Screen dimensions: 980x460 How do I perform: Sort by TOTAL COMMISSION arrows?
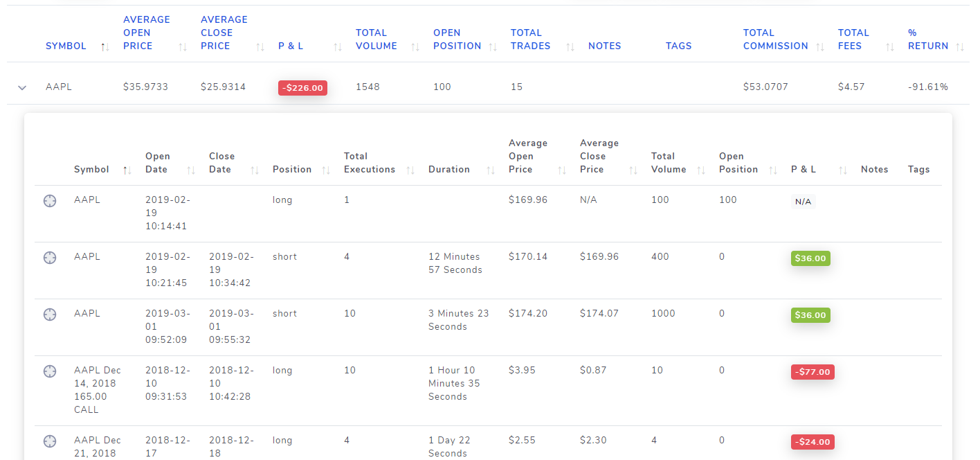(820, 46)
